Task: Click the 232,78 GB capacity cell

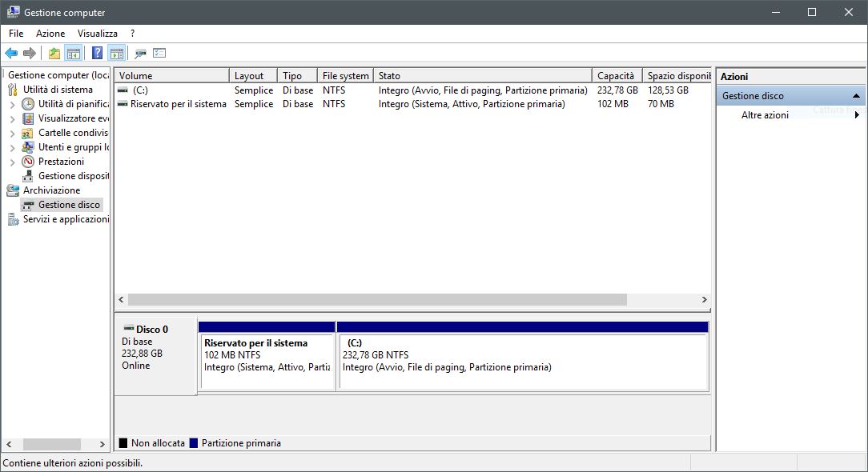Action: 617,90
